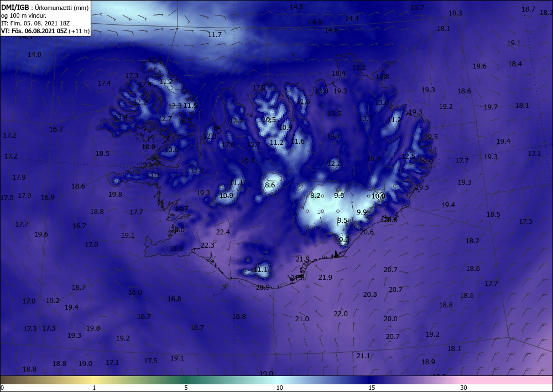This screenshot has width=553, height=392.
Task: Click the map value 12.5
Action: 409,156
